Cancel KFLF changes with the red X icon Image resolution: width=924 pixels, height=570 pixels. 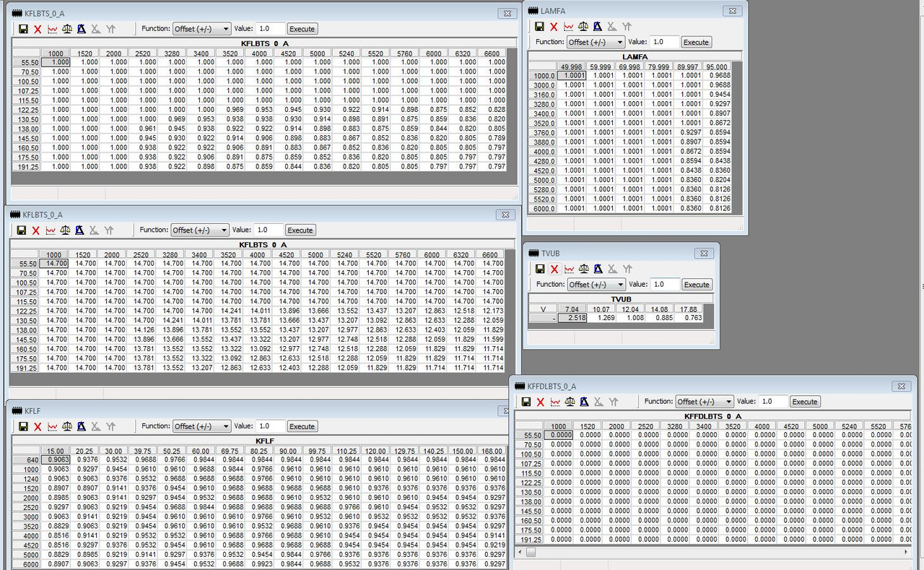coord(38,426)
